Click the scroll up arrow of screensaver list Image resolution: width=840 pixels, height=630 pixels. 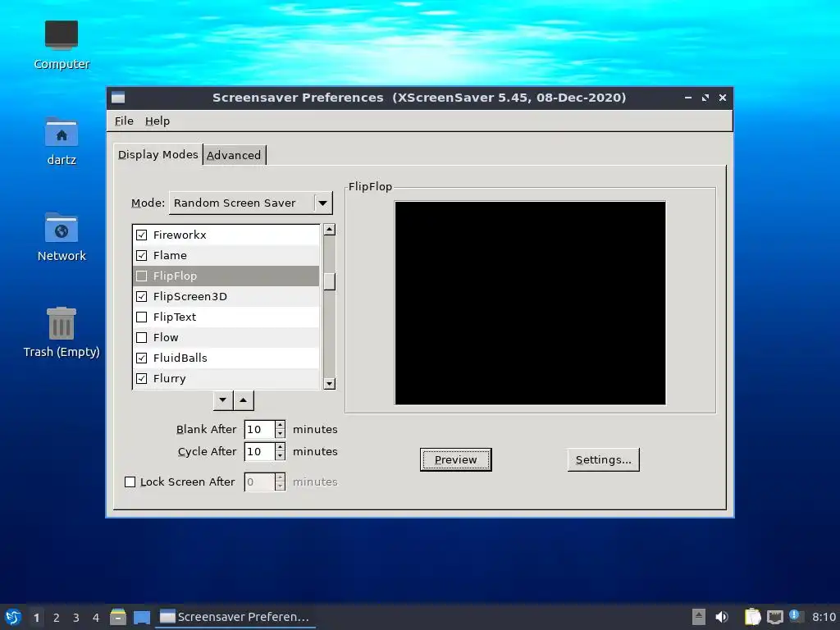point(330,230)
